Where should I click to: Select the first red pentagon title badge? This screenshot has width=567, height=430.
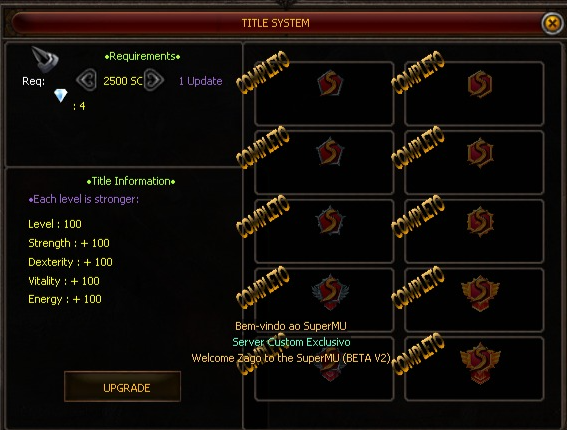330,83
